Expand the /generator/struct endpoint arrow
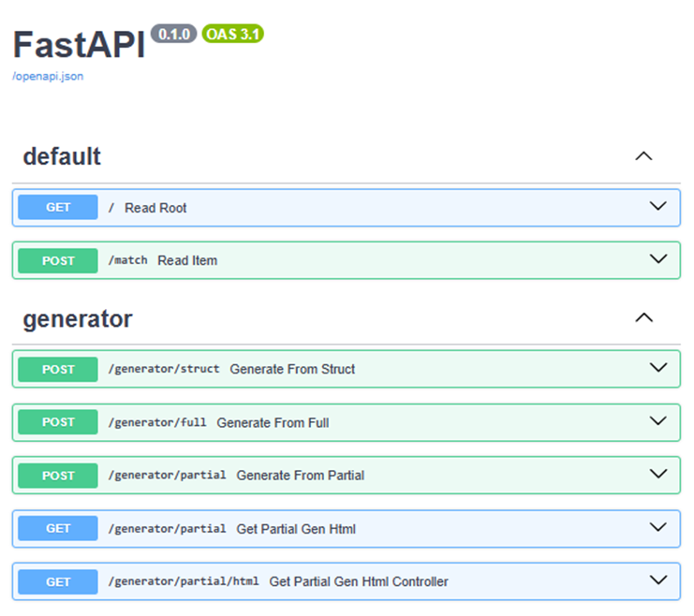 click(x=657, y=368)
